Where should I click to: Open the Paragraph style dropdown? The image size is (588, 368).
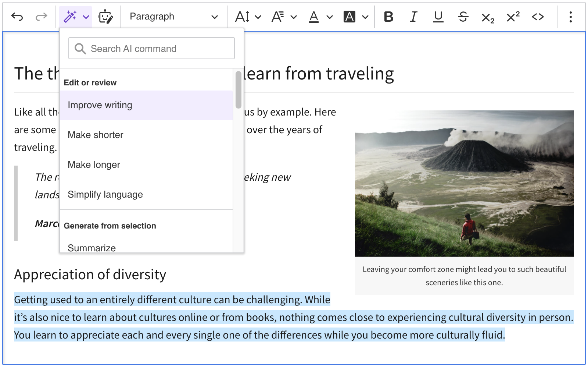coord(173,16)
